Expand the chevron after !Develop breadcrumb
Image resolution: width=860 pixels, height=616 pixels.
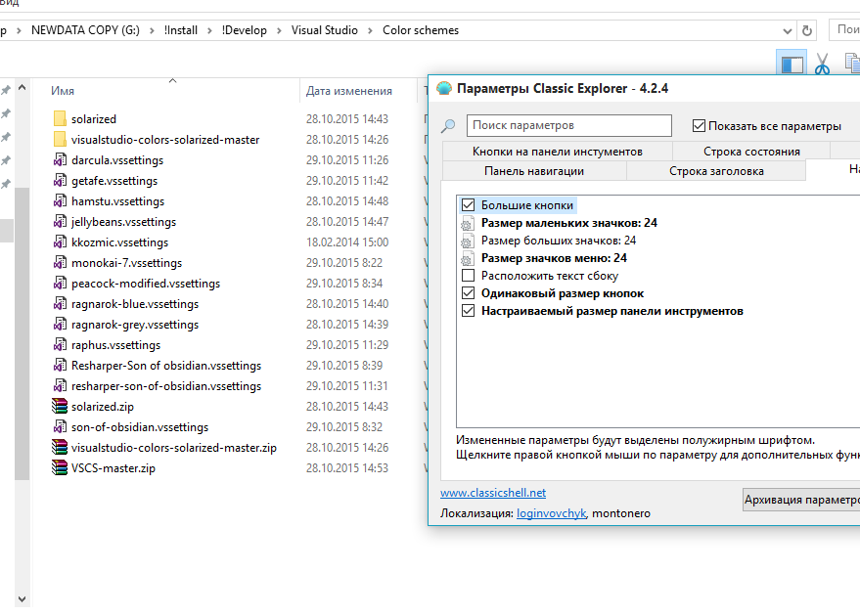279,30
